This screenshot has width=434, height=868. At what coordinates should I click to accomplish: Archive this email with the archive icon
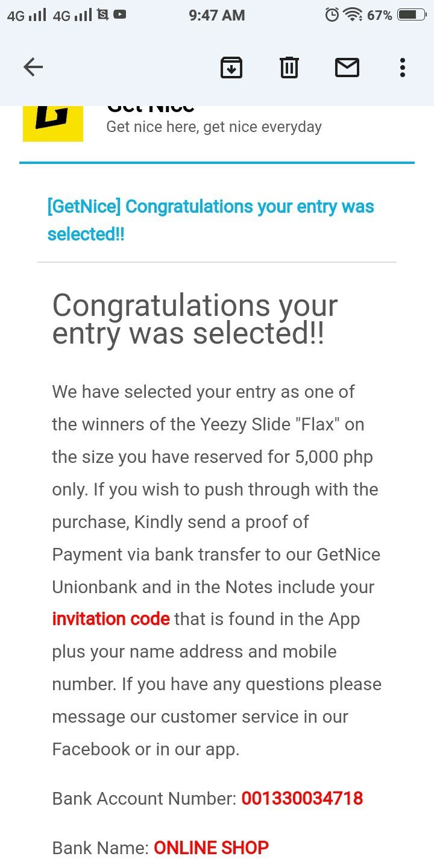[231, 68]
